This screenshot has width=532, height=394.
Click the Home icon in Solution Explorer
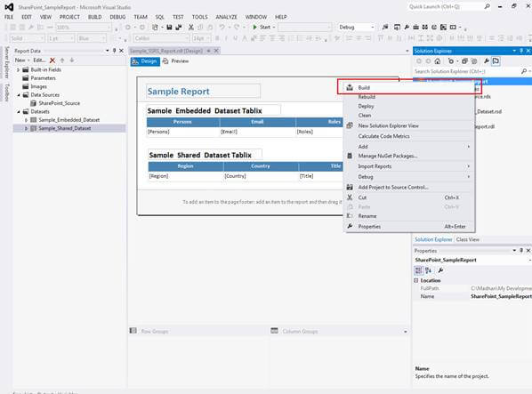tap(438, 61)
